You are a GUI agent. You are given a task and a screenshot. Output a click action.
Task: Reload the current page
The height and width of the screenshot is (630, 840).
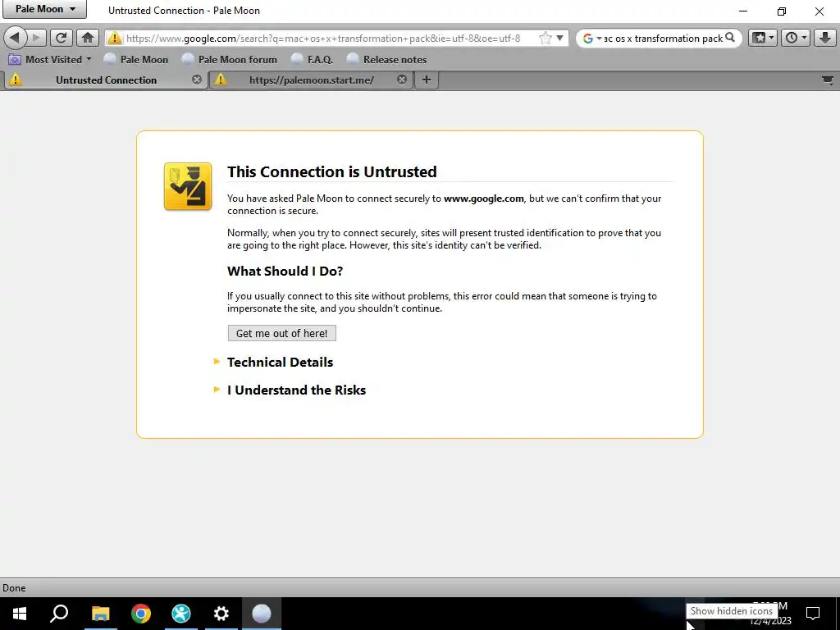pyautogui.click(x=62, y=38)
